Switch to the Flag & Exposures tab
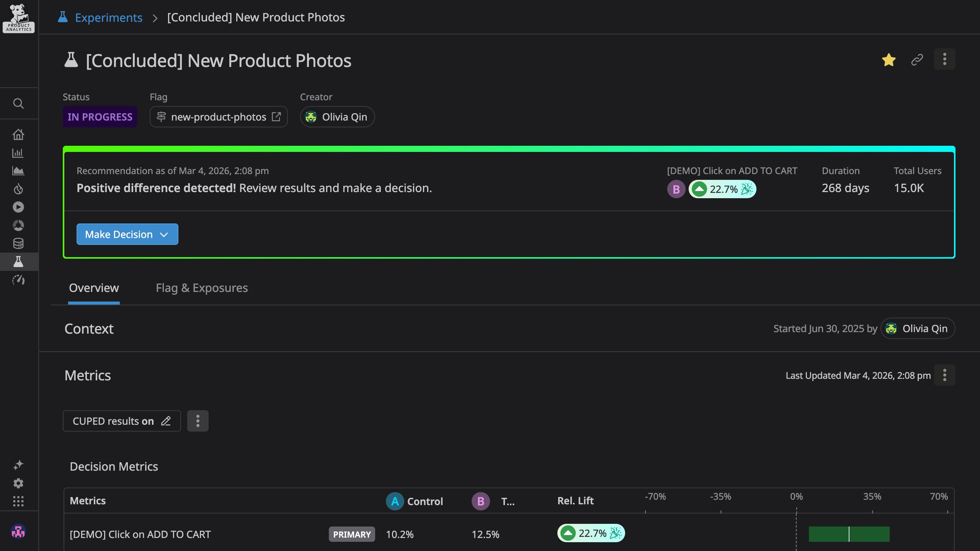 click(x=202, y=288)
